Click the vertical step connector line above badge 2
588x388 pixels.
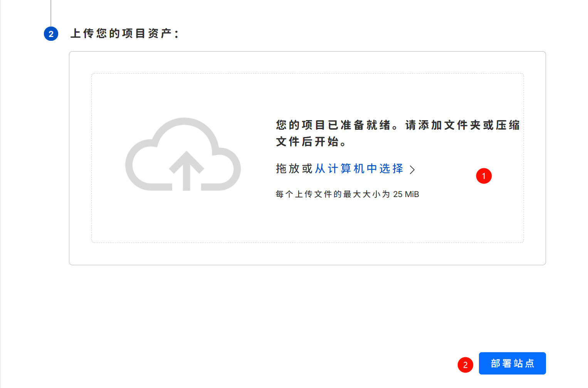[x=51, y=12]
